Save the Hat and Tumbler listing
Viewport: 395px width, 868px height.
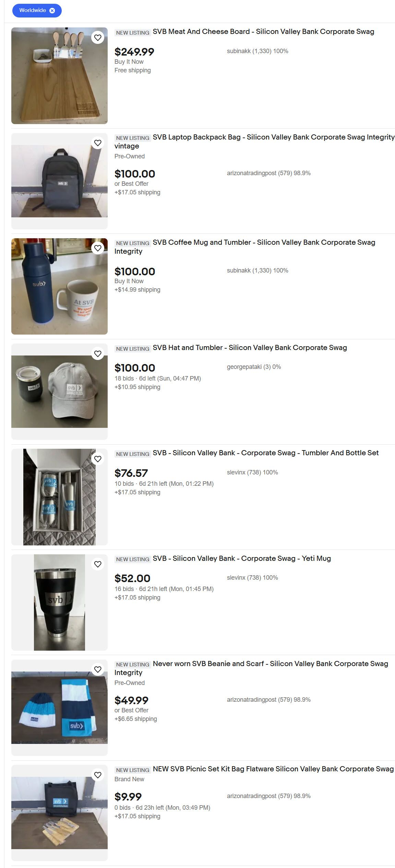98,353
